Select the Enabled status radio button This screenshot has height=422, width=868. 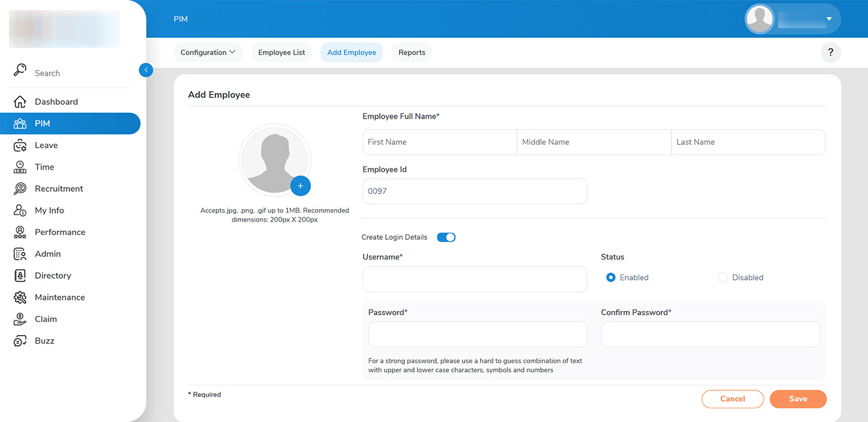tap(610, 278)
